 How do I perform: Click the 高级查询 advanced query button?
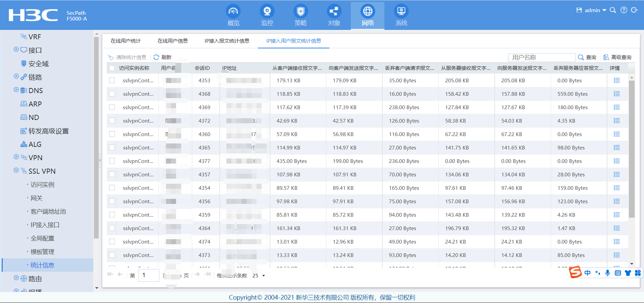point(618,57)
